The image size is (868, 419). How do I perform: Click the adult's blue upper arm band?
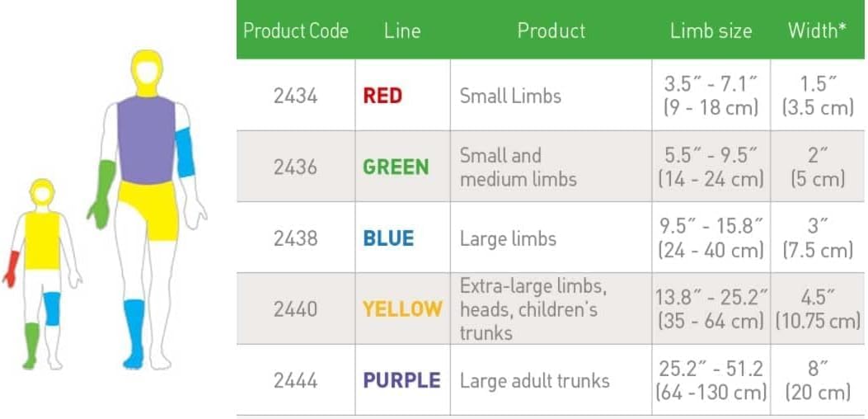(185, 153)
